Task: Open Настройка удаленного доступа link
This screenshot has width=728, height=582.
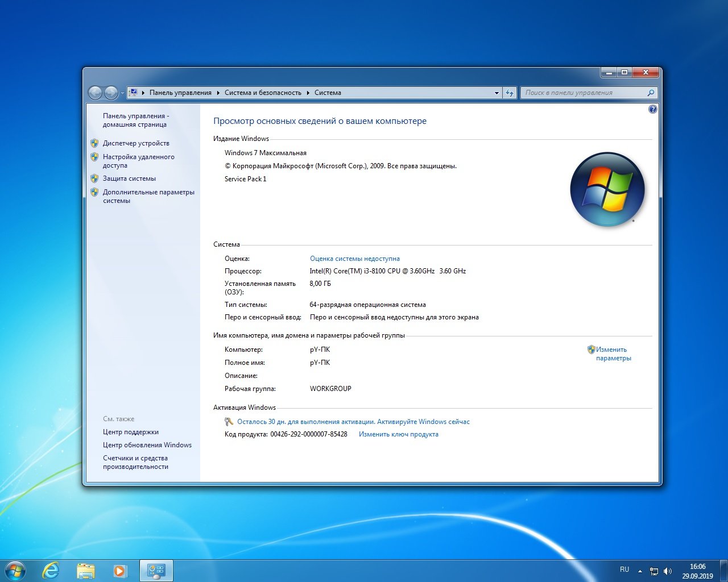Action: tap(139, 161)
